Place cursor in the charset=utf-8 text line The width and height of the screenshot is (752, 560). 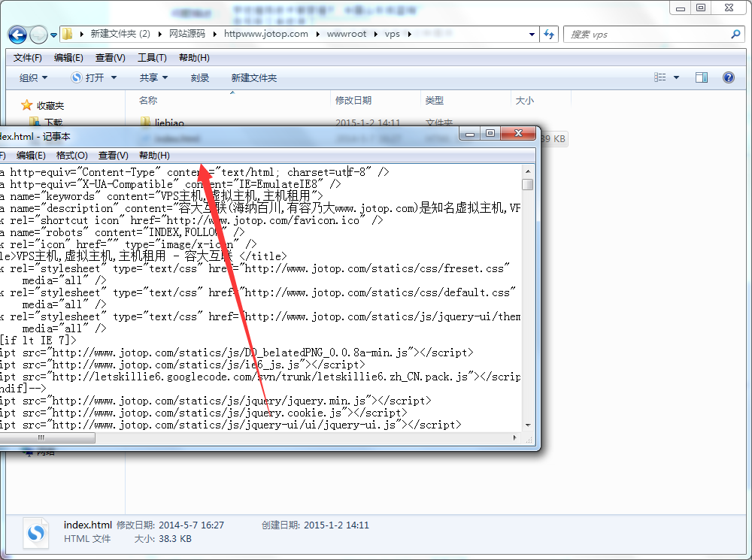(x=195, y=172)
